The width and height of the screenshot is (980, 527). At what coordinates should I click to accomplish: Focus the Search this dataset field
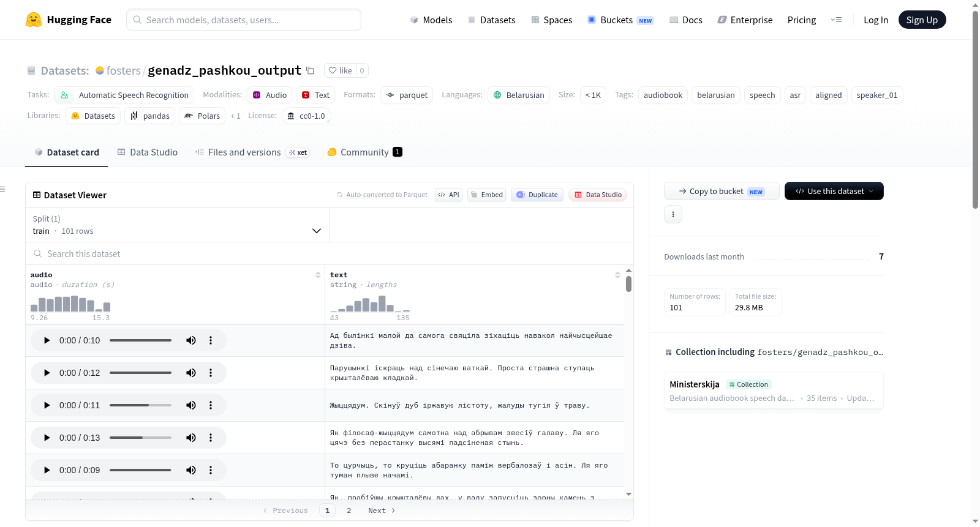(x=330, y=253)
